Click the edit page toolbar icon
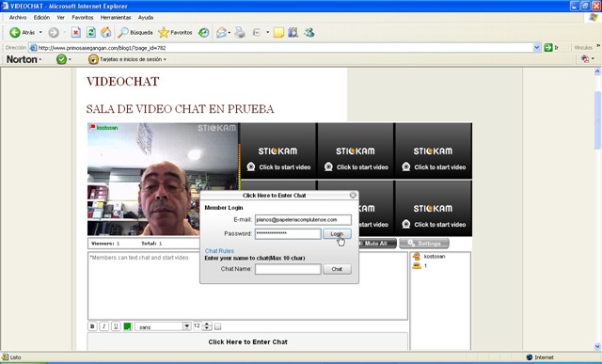 coord(257,33)
